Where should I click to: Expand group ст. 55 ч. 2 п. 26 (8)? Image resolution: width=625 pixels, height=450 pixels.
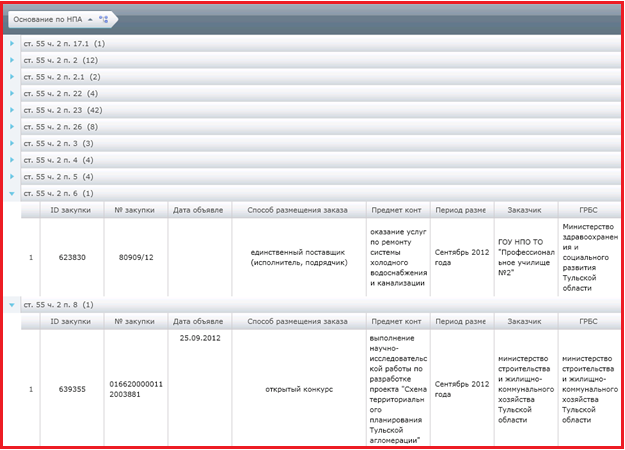(12, 127)
